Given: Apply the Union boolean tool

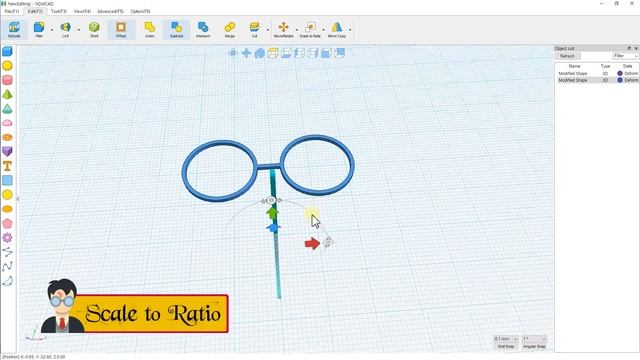Looking at the screenshot, I should click(150, 30).
